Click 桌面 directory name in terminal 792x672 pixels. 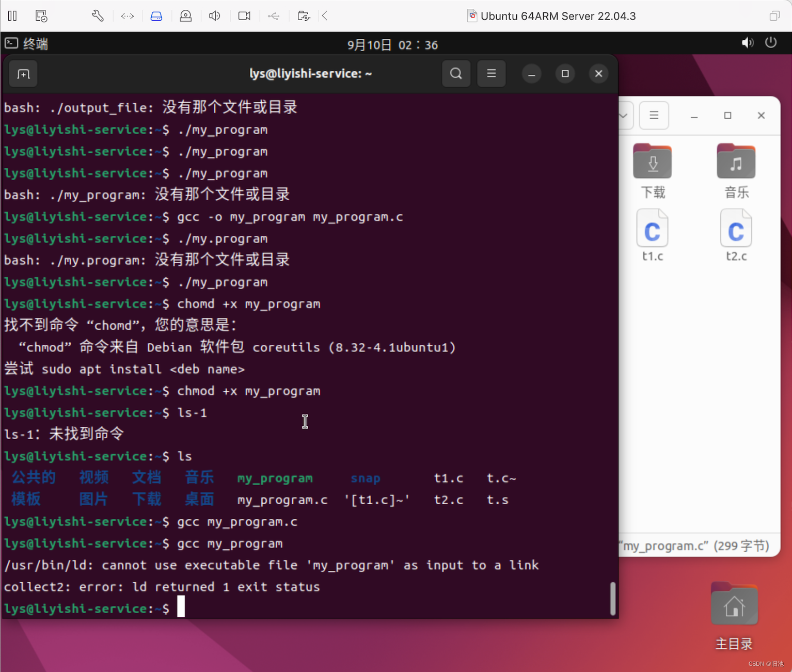tap(199, 499)
